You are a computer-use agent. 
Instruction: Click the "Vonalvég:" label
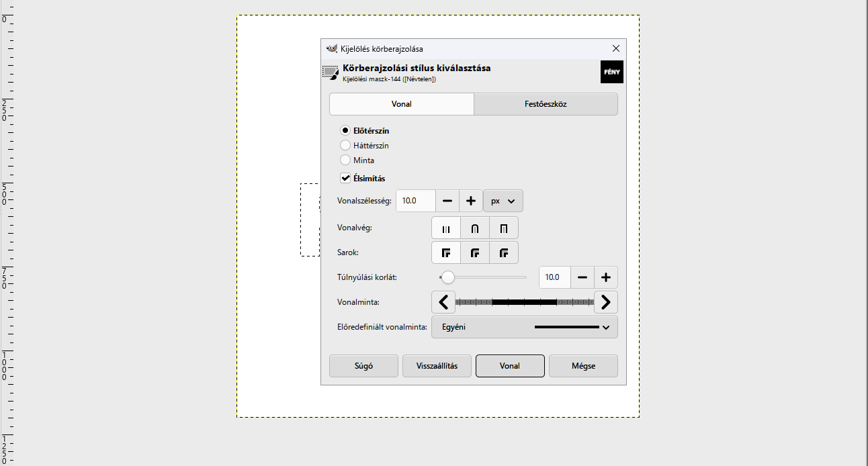(355, 228)
